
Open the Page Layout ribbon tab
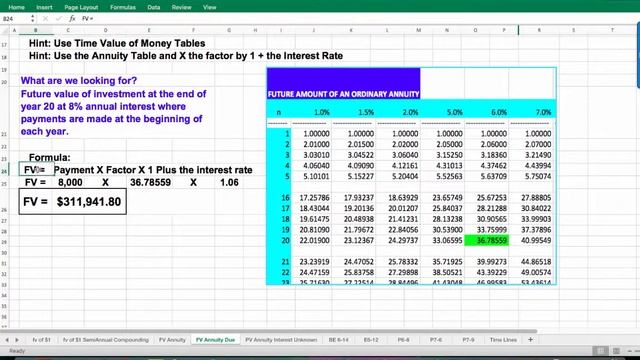coord(81,7)
